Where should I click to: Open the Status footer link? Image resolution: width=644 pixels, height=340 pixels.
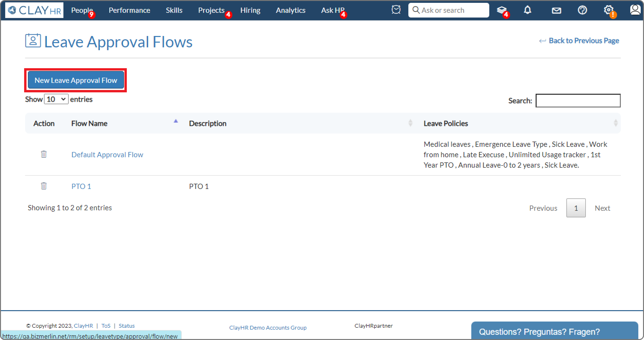(126, 325)
